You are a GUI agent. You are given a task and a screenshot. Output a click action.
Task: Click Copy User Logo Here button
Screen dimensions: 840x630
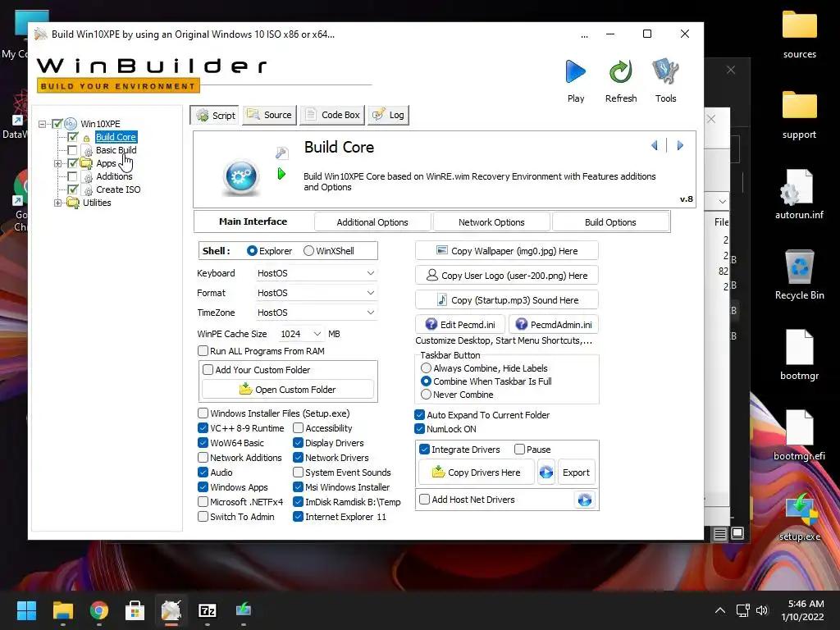point(507,276)
